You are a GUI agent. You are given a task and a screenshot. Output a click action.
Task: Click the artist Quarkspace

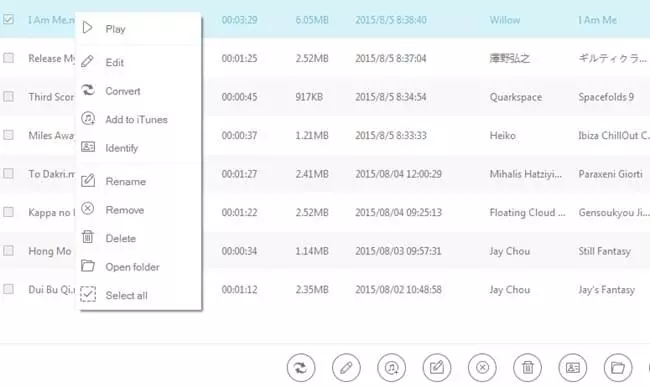(516, 97)
